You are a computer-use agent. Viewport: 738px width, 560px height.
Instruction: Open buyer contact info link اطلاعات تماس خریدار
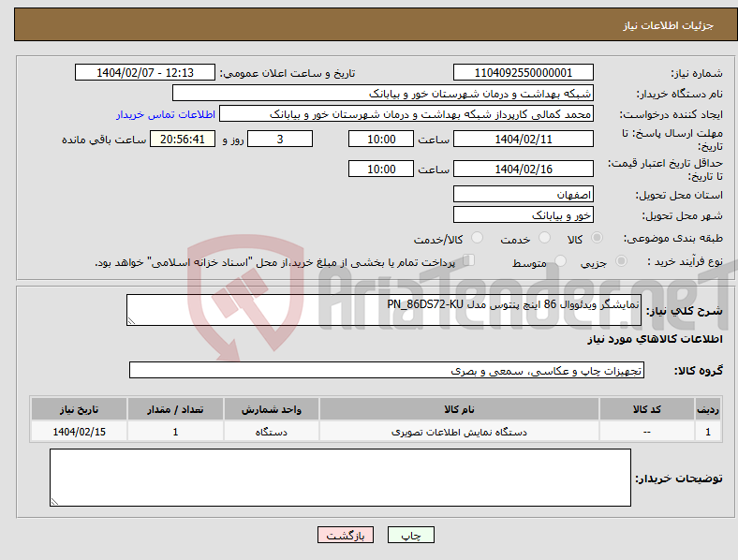166,114
